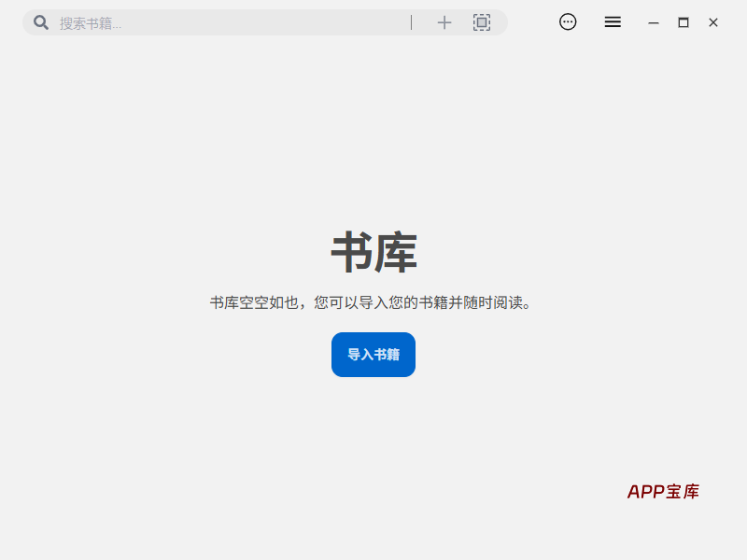
Task: Click the select-books dashed square icon
Action: click(482, 22)
